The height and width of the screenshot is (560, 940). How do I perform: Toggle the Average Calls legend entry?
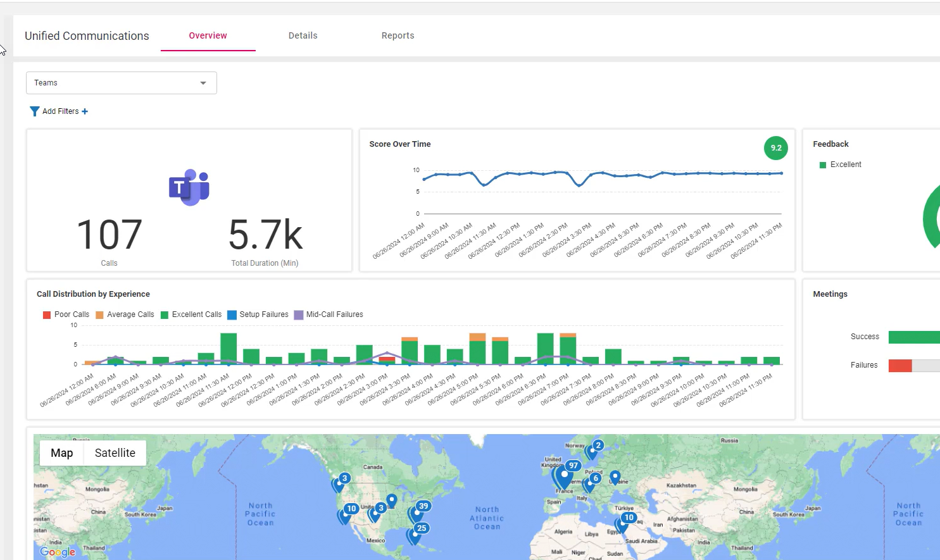point(125,314)
